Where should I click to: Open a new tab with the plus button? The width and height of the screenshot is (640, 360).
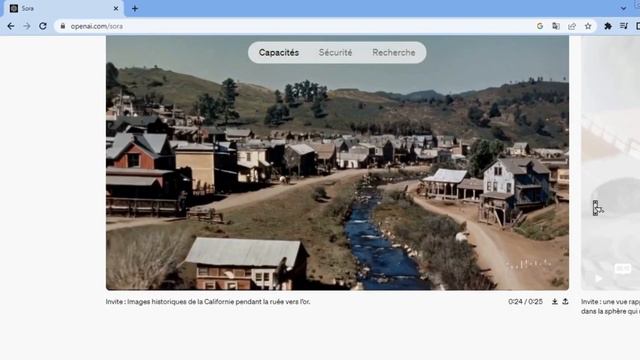pos(135,9)
